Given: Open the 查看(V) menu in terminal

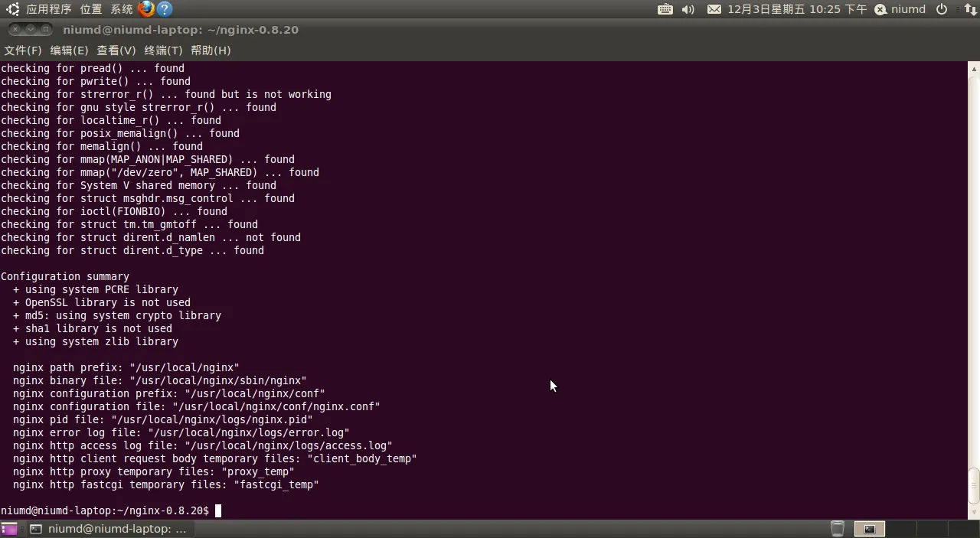Looking at the screenshot, I should [x=116, y=50].
